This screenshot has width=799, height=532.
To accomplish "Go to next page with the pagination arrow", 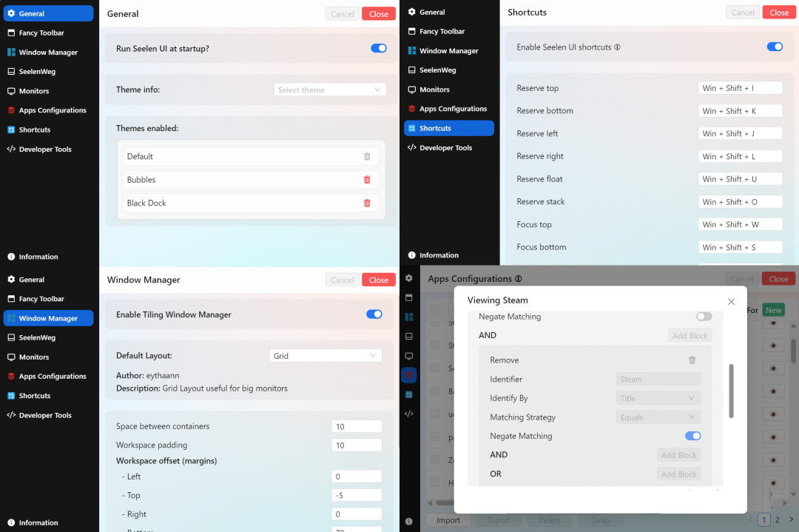I will point(791,519).
